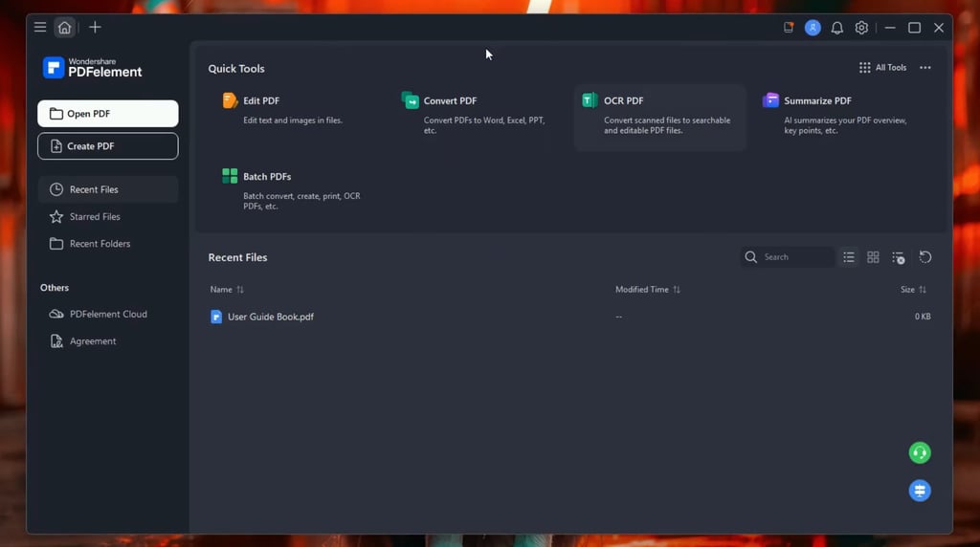
Task: Open the device notification icon in title bar
Action: click(789, 28)
